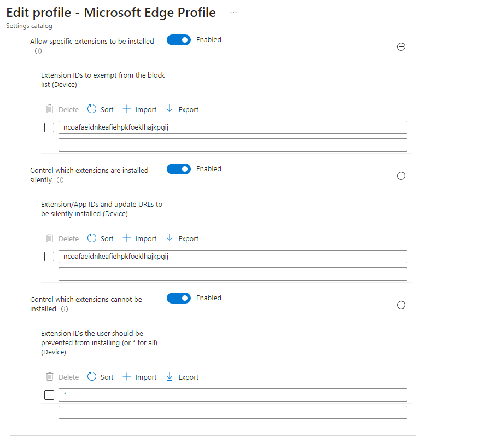Image resolution: width=479 pixels, height=448 pixels.
Task: Click Import in exempt block list section
Action: coord(139,109)
